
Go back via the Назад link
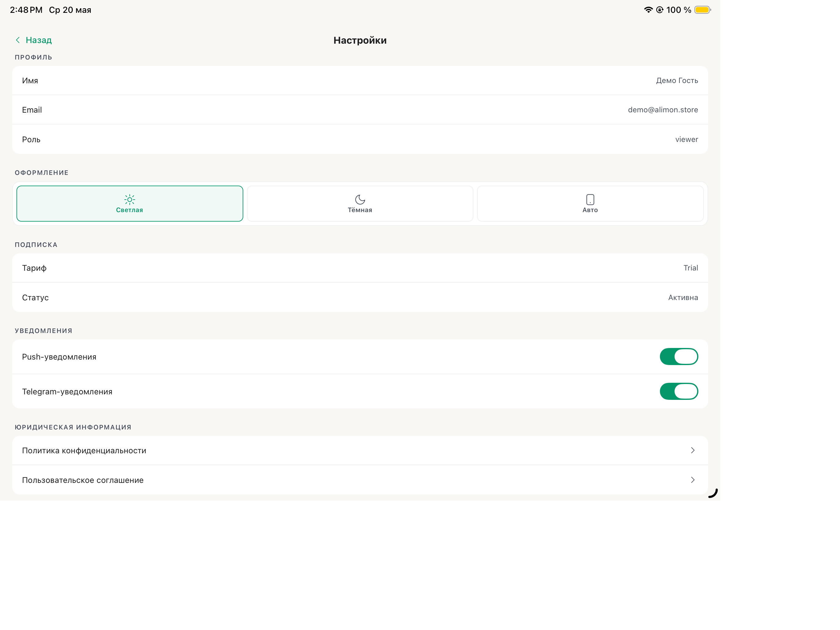click(39, 40)
